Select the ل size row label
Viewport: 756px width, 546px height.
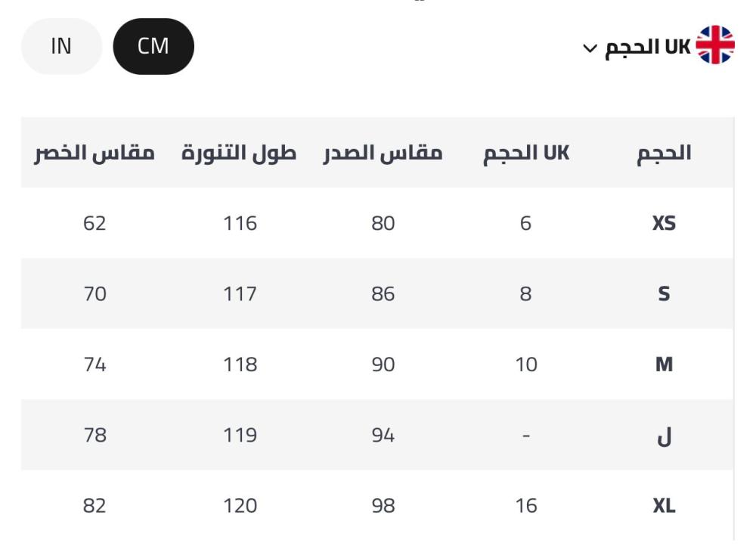664,436
